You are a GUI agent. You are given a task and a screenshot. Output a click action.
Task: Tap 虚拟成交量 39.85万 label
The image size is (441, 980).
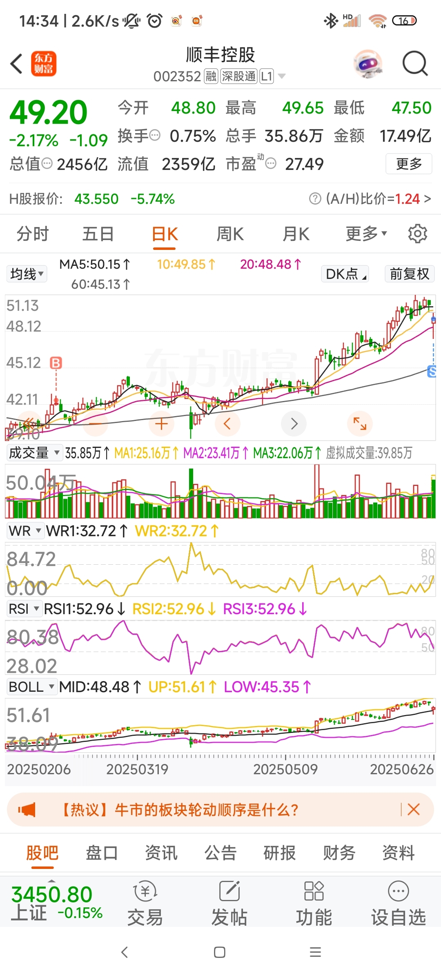[369, 453]
